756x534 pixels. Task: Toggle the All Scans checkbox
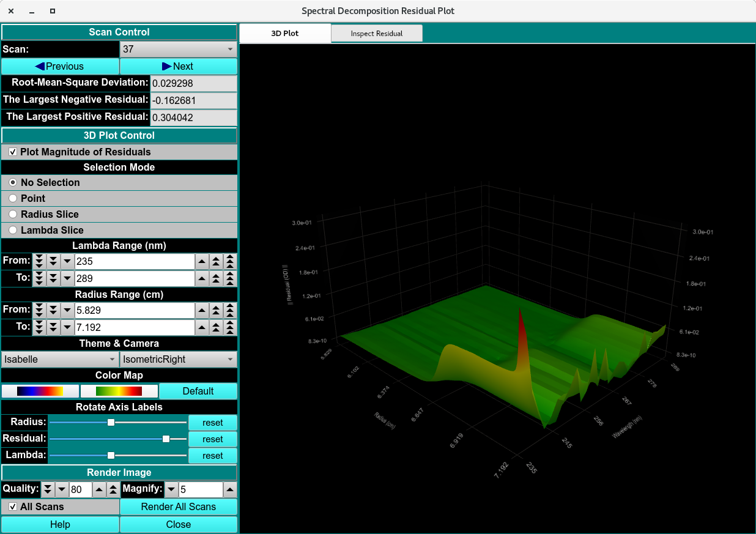coord(13,506)
